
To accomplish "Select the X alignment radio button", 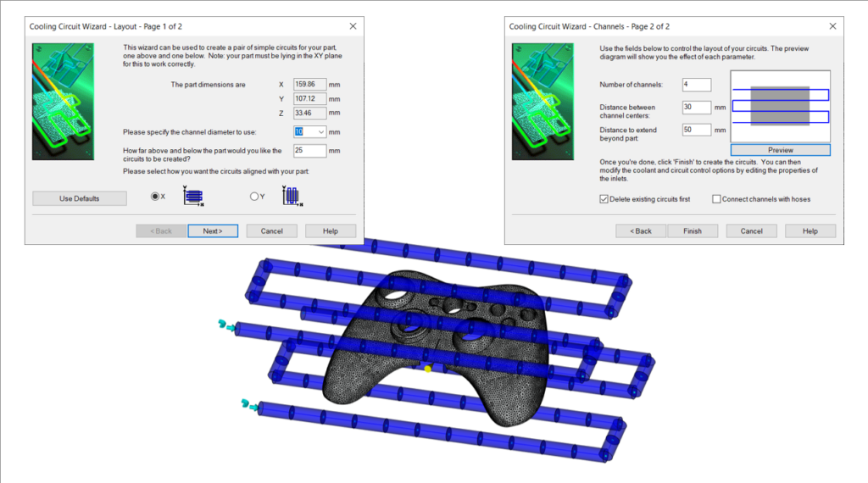I will 155,197.
